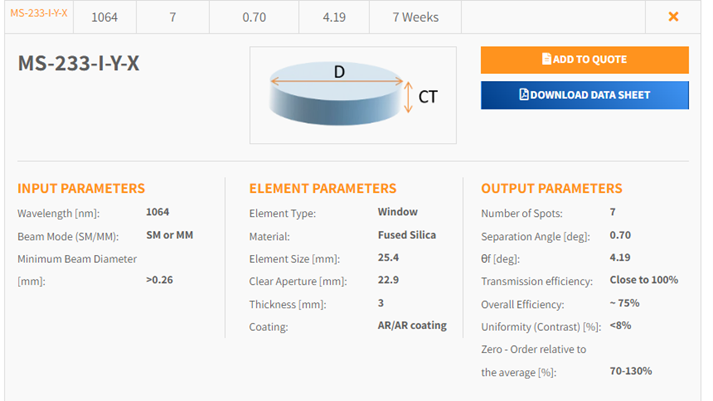This screenshot has width=713, height=401.
Task: Select the 1064 cell in the top row
Action: pyautogui.click(x=104, y=17)
